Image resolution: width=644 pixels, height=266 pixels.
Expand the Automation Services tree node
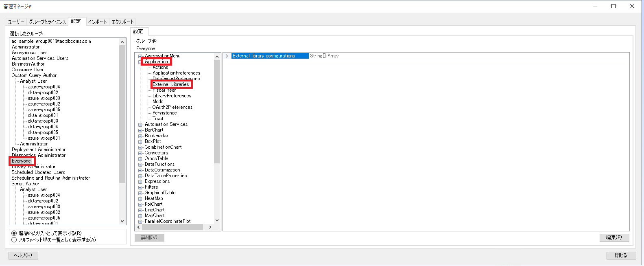140,125
